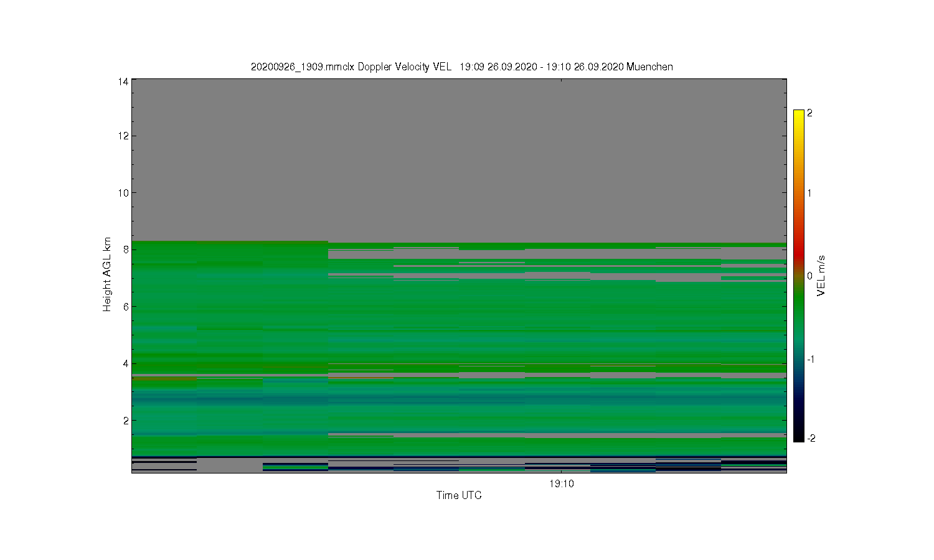Click the 'VEL m/s' colorbar label

pos(821,276)
